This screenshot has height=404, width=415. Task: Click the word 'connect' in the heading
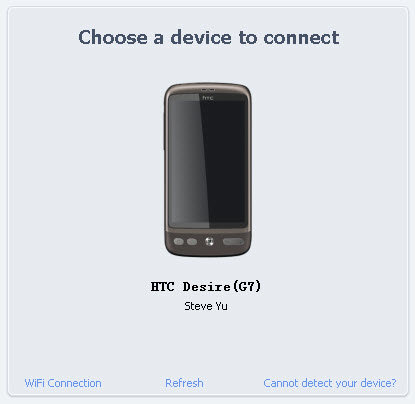pyautogui.click(x=301, y=38)
